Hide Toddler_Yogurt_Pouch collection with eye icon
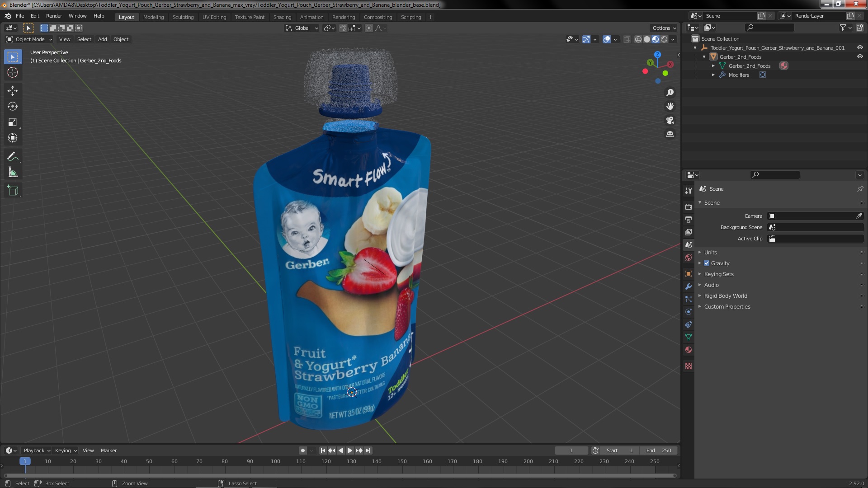 click(860, 47)
